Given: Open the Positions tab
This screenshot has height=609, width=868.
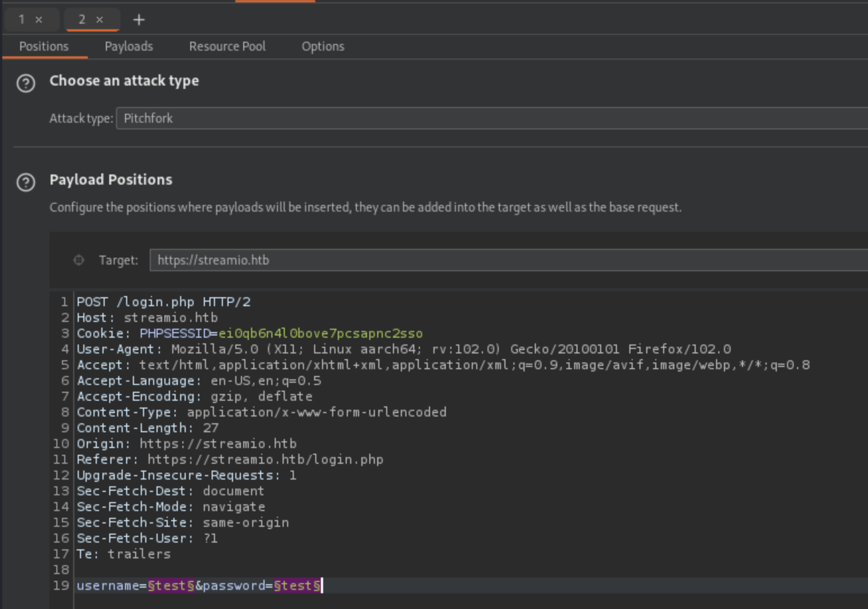Looking at the screenshot, I should (44, 46).
